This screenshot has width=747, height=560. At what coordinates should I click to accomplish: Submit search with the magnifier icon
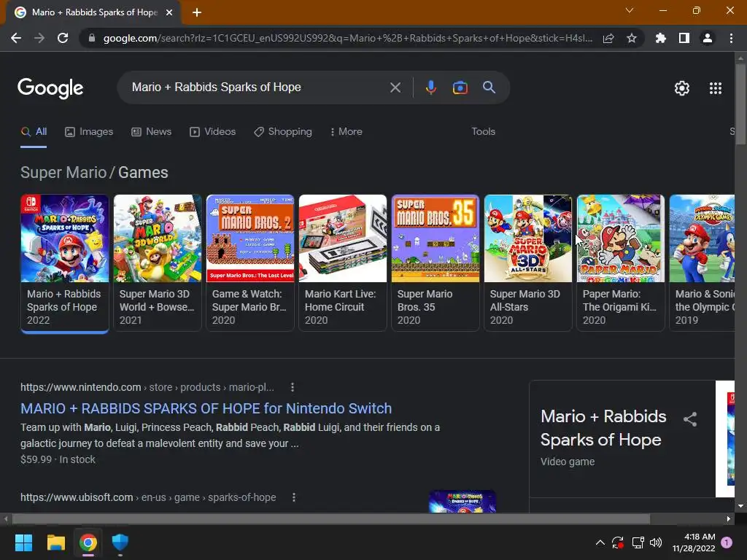click(x=489, y=87)
